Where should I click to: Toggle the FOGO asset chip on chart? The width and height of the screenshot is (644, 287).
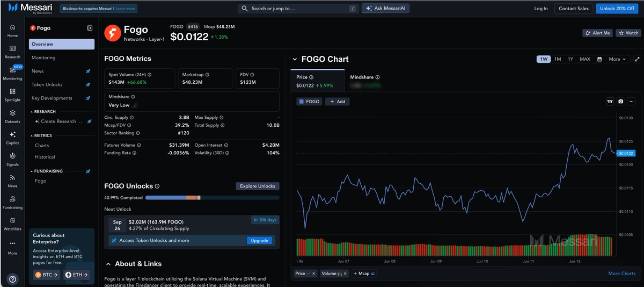310,101
